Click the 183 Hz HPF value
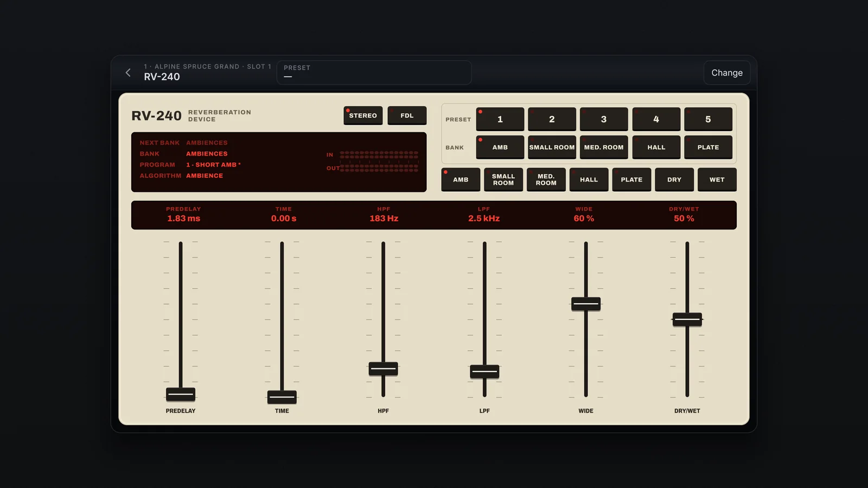 pos(384,219)
